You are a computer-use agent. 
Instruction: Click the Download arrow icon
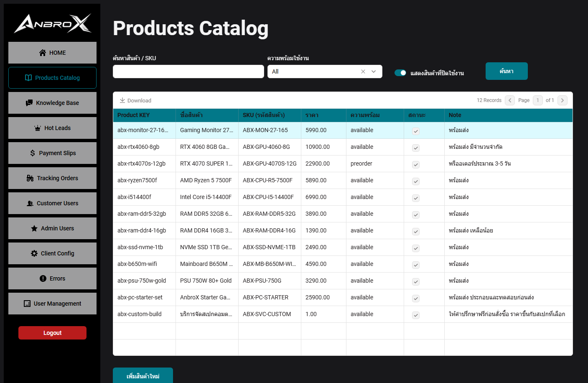(x=122, y=100)
